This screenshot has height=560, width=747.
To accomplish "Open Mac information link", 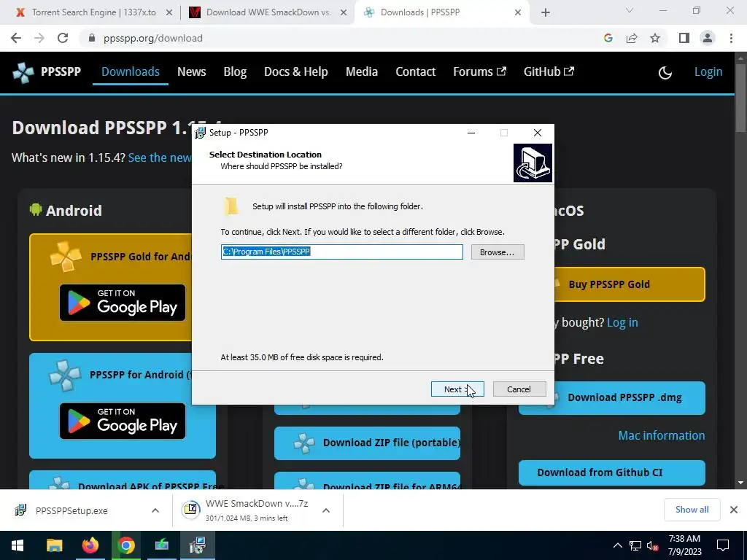I will [x=661, y=435].
